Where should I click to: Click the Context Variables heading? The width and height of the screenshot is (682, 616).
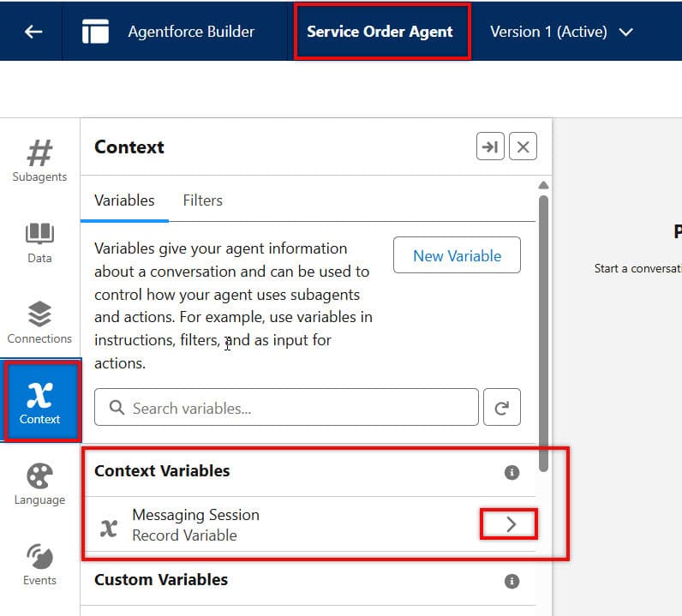point(162,470)
